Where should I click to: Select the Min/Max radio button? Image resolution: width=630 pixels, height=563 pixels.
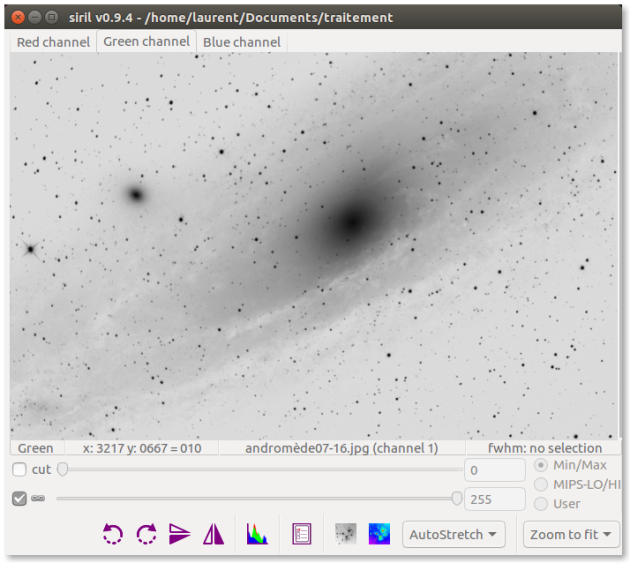point(541,466)
